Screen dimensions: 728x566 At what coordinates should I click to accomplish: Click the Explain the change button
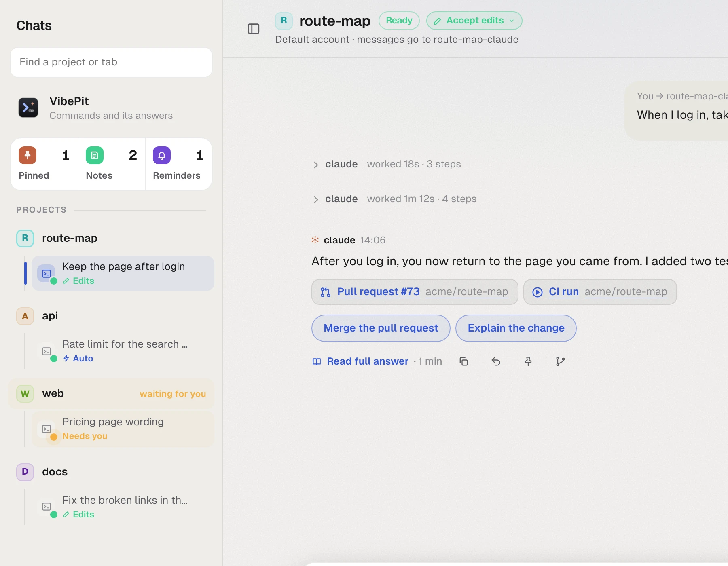516,328
